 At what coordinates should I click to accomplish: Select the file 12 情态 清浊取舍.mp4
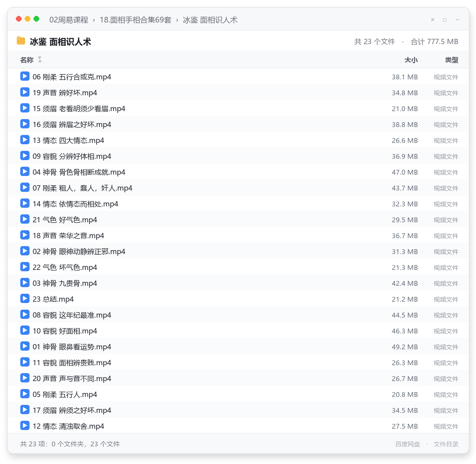[x=68, y=426]
